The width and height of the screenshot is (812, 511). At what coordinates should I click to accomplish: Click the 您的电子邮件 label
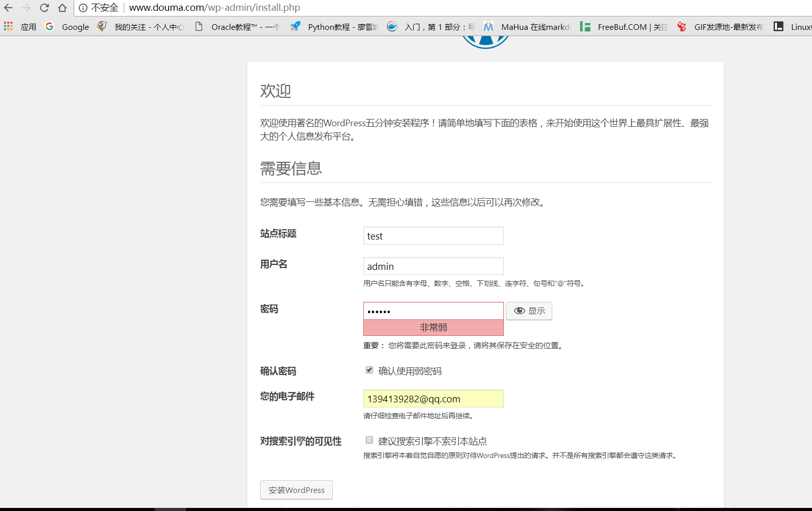coord(287,397)
